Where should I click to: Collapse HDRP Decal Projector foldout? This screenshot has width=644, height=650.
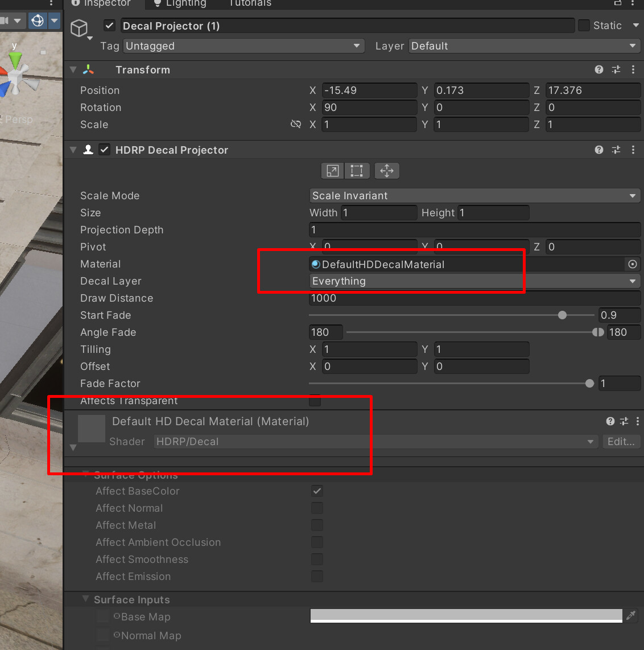(73, 150)
